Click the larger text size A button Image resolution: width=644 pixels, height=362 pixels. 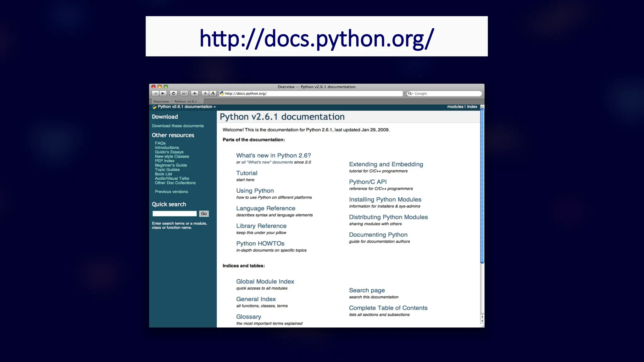click(213, 93)
